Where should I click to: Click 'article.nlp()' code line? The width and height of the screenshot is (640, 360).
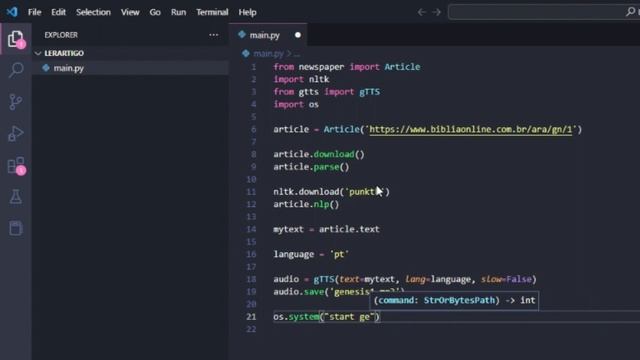306,204
